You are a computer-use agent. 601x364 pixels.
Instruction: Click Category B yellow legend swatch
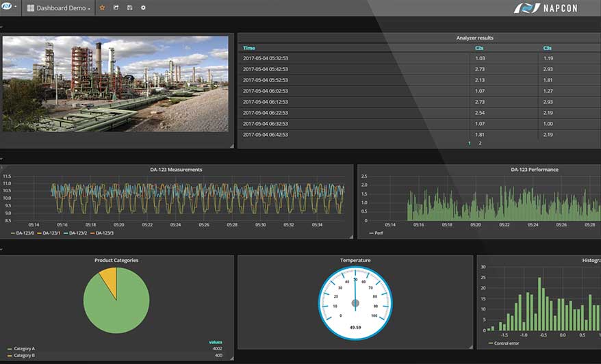point(9,356)
